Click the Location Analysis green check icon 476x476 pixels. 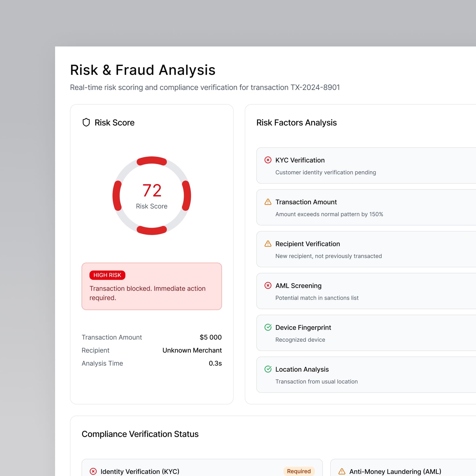[268, 369]
